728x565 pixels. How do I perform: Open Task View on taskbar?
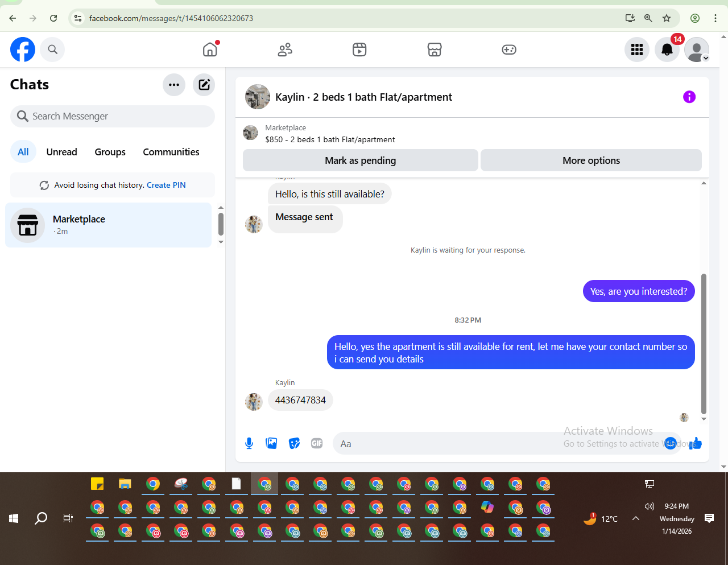coord(68,518)
